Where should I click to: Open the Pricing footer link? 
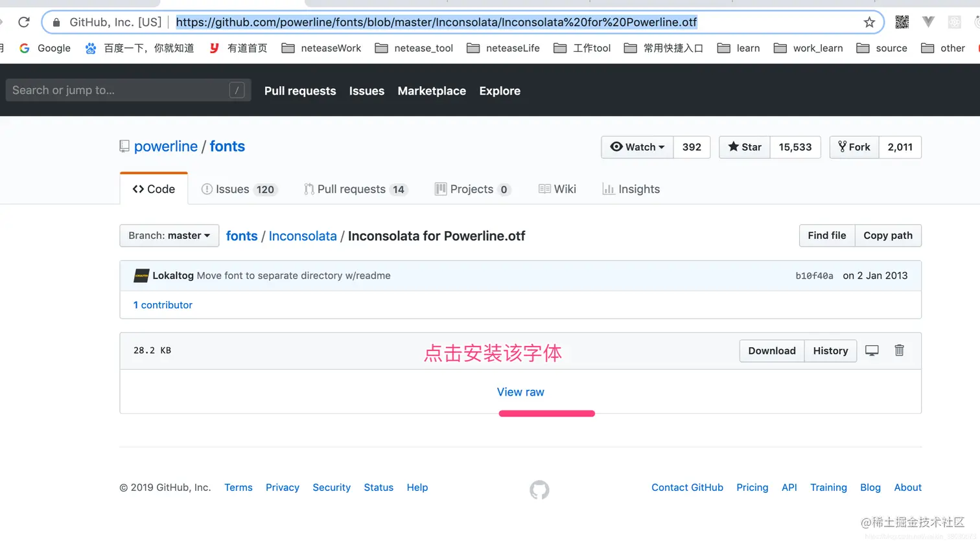point(752,488)
